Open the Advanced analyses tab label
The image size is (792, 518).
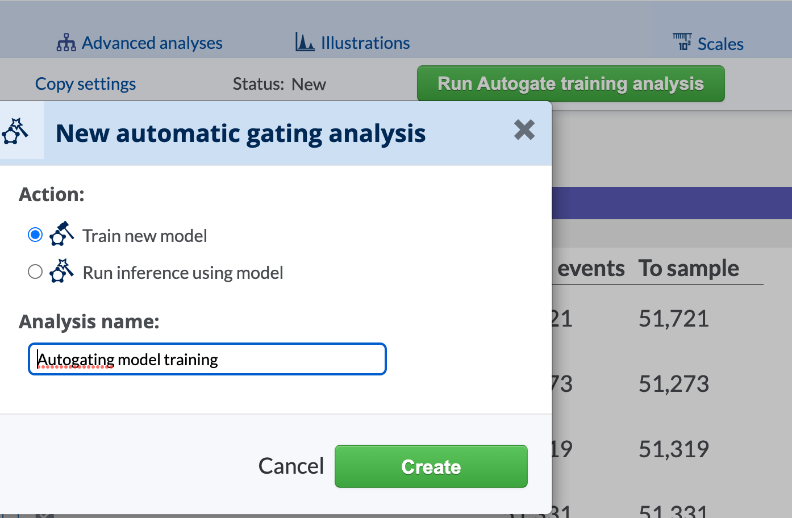click(x=152, y=43)
